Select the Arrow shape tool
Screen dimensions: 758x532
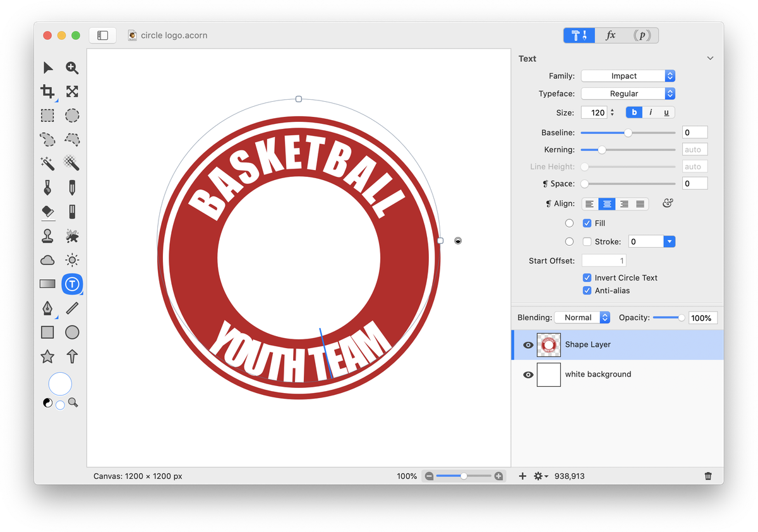point(73,356)
